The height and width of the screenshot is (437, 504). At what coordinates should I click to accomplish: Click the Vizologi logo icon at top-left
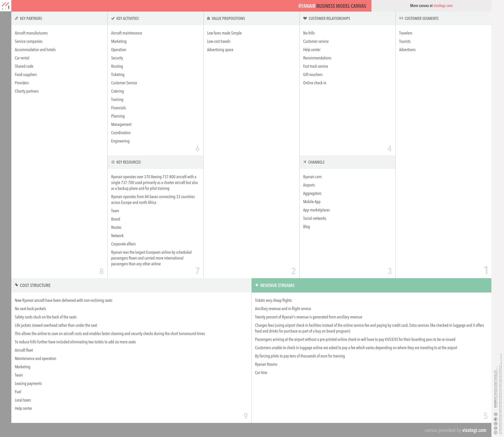6,6
